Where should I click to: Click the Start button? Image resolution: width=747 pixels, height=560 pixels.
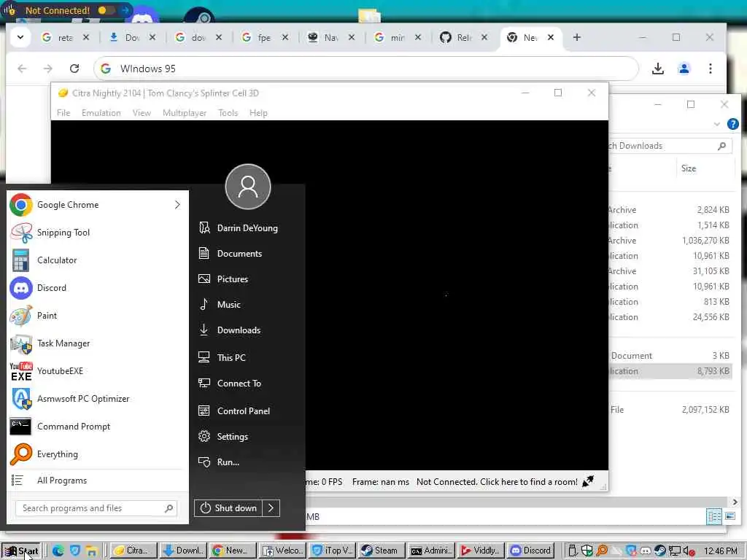pyautogui.click(x=21, y=551)
